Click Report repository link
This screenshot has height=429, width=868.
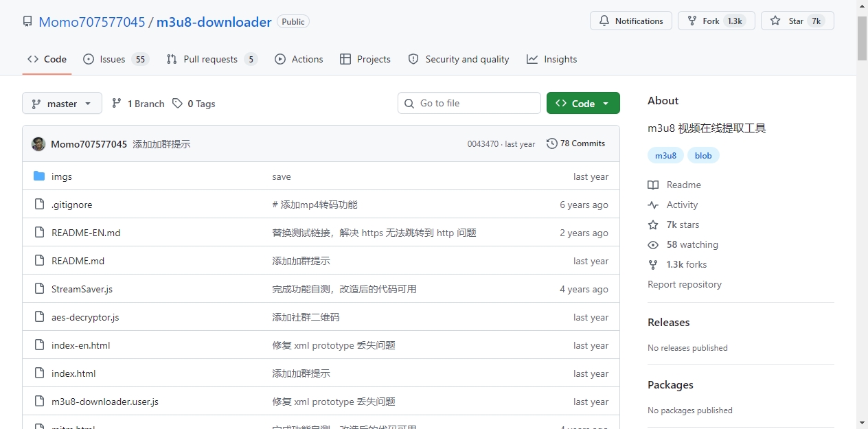point(685,284)
